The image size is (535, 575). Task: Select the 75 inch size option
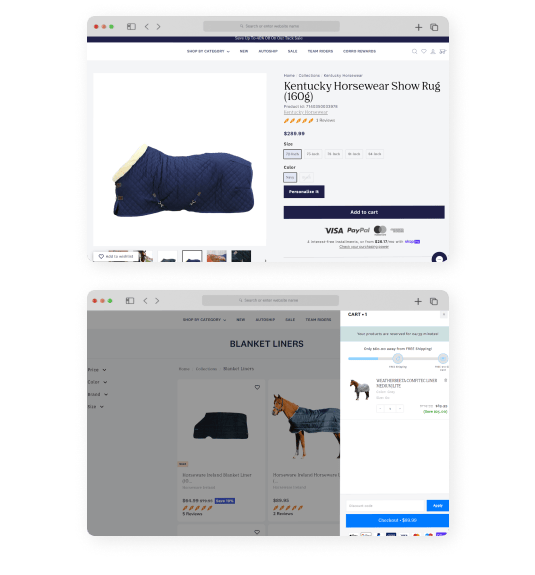click(313, 154)
